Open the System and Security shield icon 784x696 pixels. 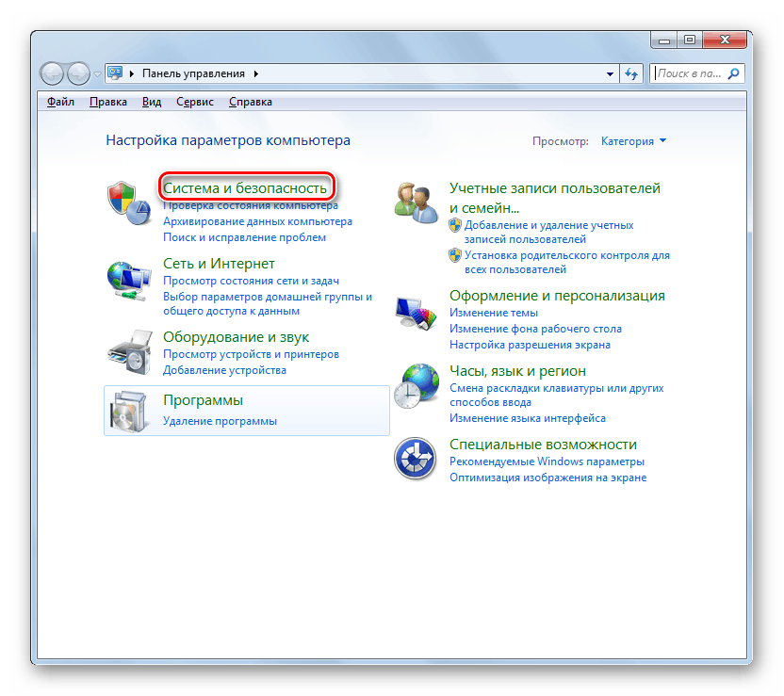pyautogui.click(x=129, y=203)
